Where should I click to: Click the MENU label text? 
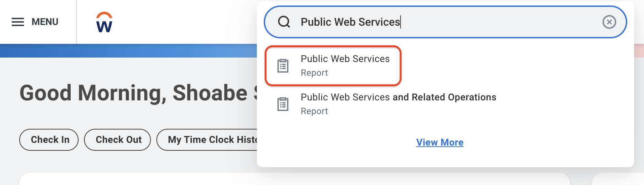click(x=45, y=22)
